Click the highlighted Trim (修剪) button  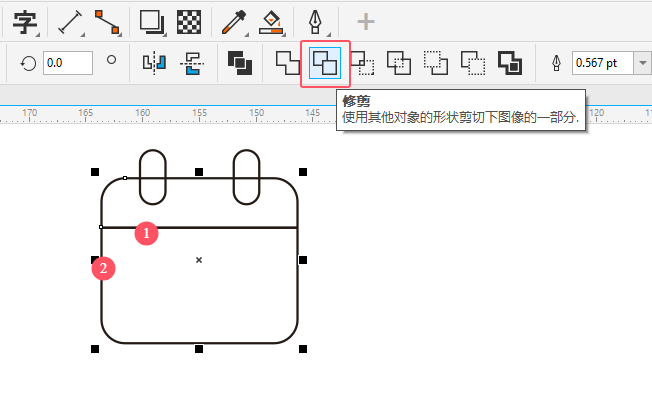coord(325,63)
